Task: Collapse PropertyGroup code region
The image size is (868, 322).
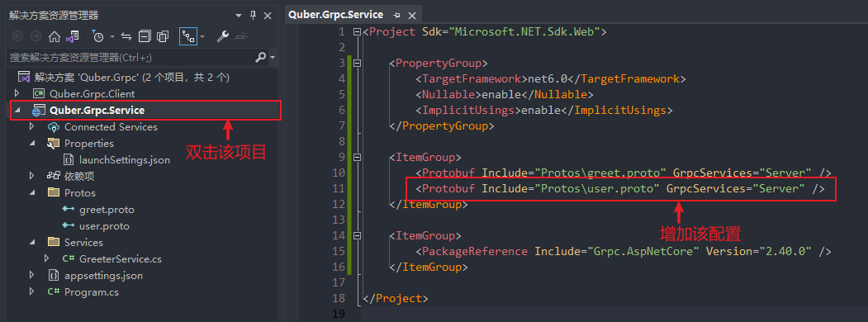Action: pyautogui.click(x=357, y=63)
